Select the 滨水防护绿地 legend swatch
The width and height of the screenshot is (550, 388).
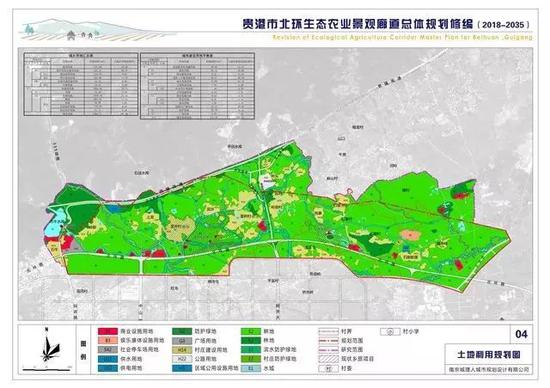point(251,350)
